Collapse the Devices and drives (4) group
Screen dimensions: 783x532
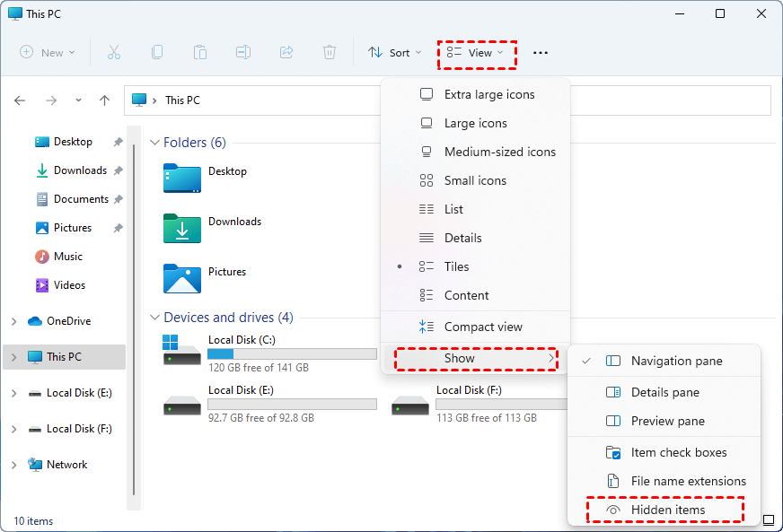pos(154,318)
